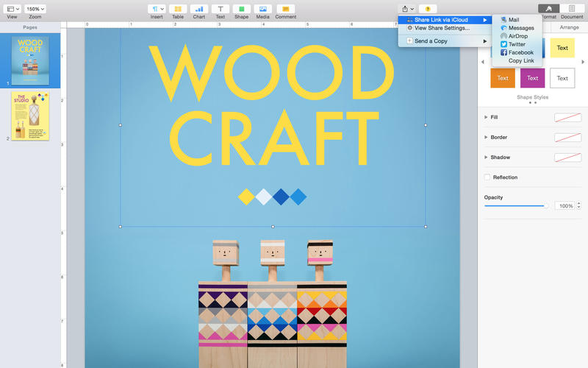Open the View dropdown

pyautogui.click(x=12, y=9)
